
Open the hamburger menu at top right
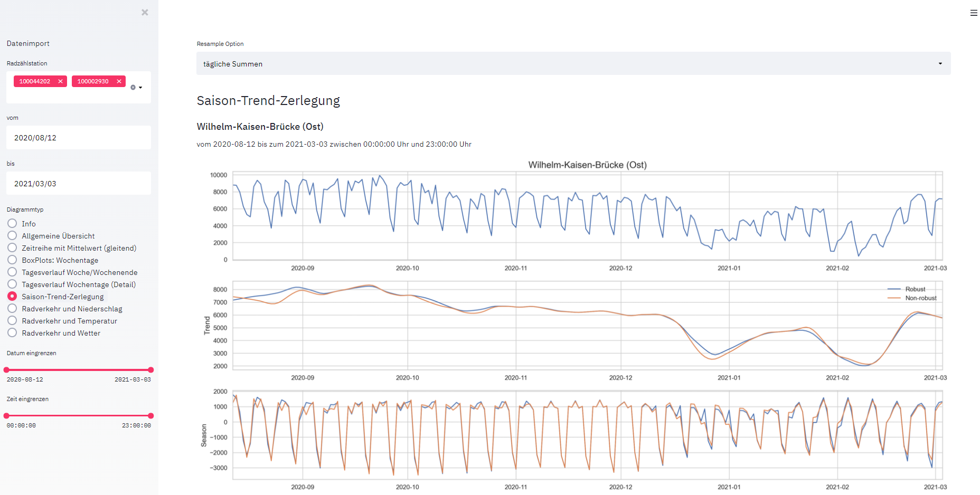point(973,13)
